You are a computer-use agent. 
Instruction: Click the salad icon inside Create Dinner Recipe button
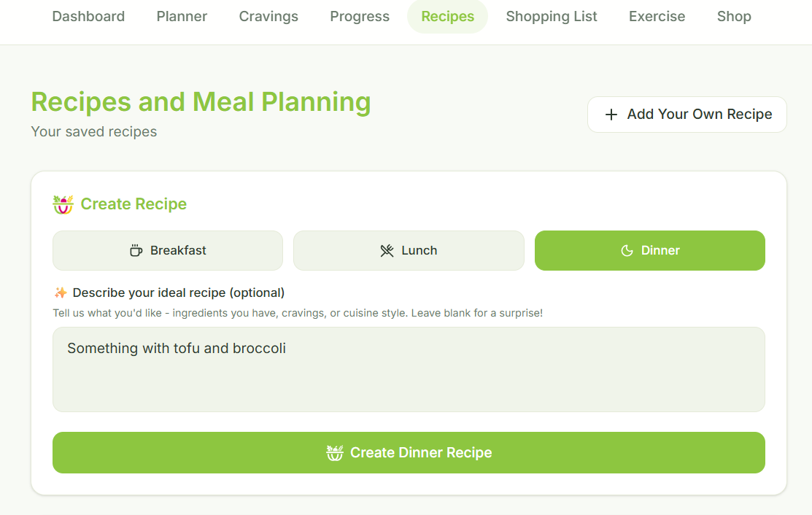335,452
